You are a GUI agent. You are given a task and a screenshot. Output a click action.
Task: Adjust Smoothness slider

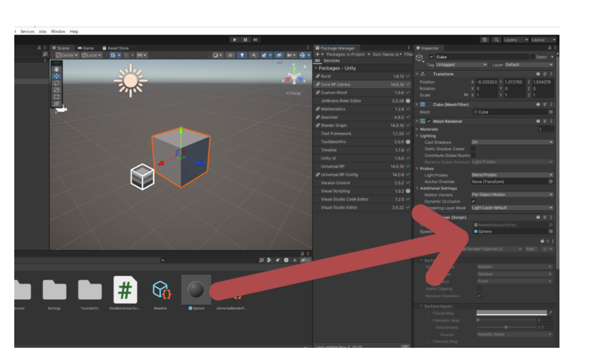coord(506,327)
